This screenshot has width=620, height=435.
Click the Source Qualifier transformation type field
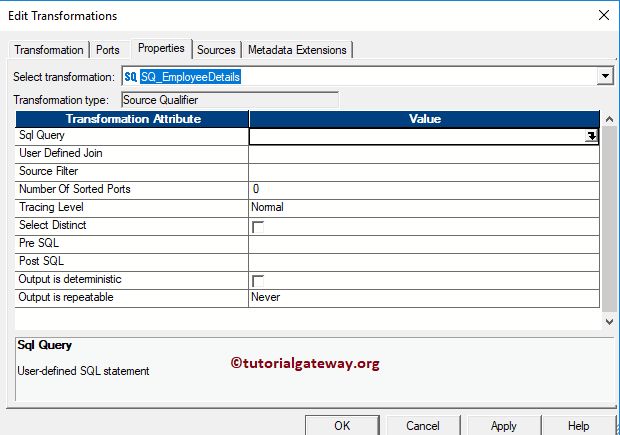tap(230, 100)
